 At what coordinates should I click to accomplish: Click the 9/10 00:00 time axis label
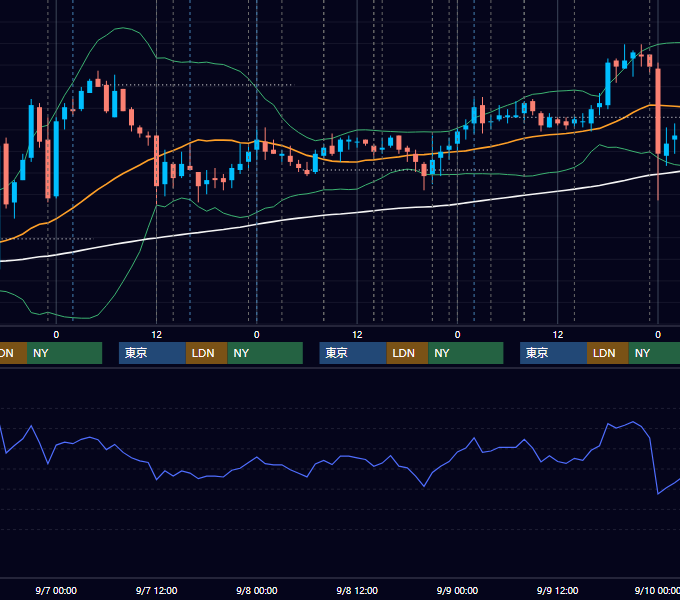tap(657, 590)
